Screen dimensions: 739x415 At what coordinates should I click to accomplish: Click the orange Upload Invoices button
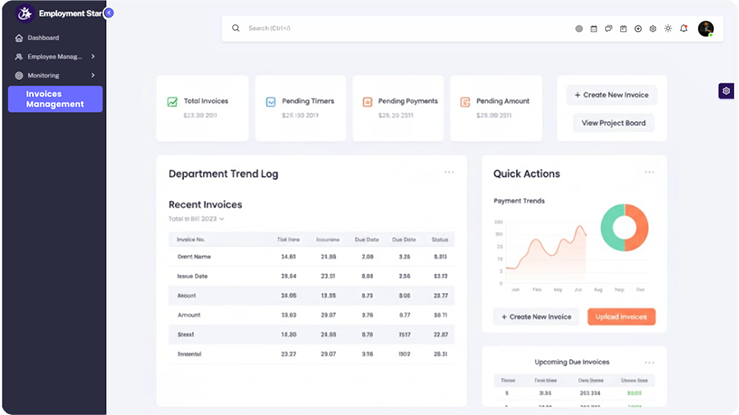621,317
